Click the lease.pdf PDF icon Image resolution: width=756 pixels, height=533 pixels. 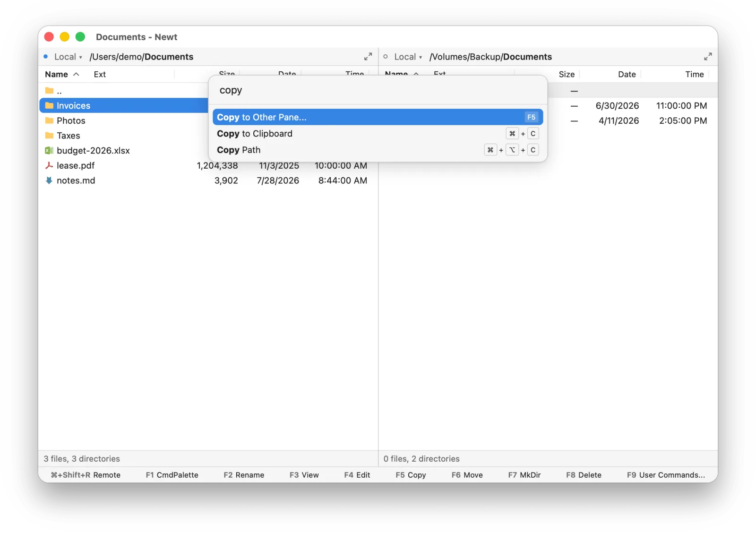pyautogui.click(x=49, y=165)
